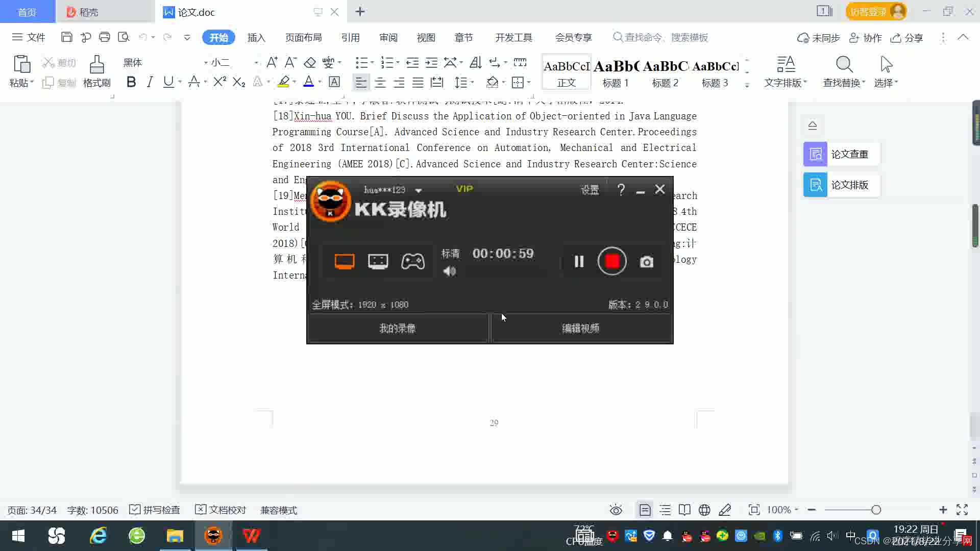Adjust the zoom slider in status bar

[876, 510]
